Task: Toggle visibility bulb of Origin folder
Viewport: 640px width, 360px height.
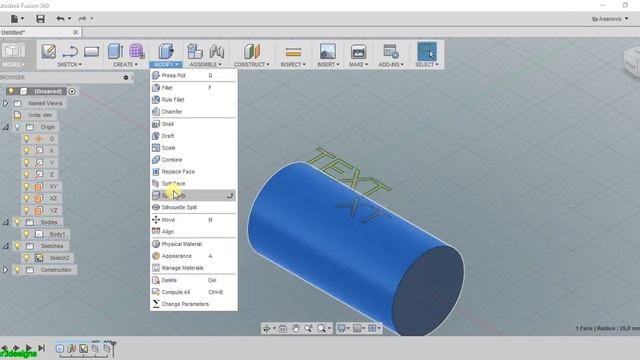Action: (18, 127)
